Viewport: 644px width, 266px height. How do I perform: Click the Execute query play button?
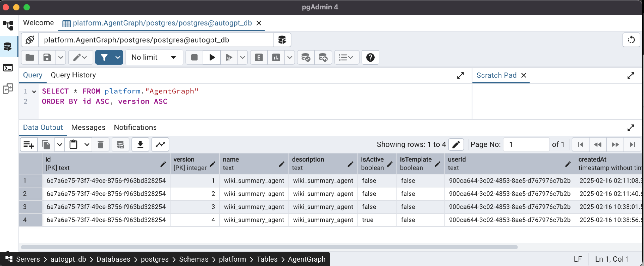pyautogui.click(x=212, y=57)
